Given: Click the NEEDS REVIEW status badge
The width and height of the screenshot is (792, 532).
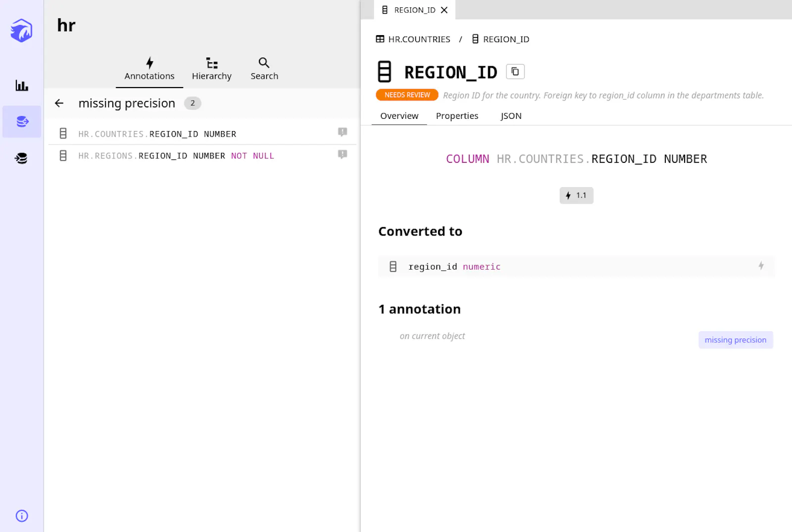Looking at the screenshot, I should (407, 95).
